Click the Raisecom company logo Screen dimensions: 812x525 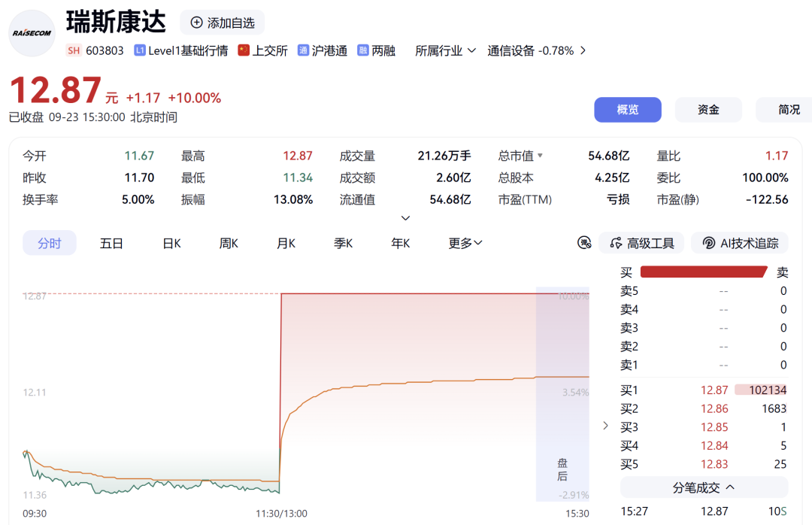pos(32,32)
